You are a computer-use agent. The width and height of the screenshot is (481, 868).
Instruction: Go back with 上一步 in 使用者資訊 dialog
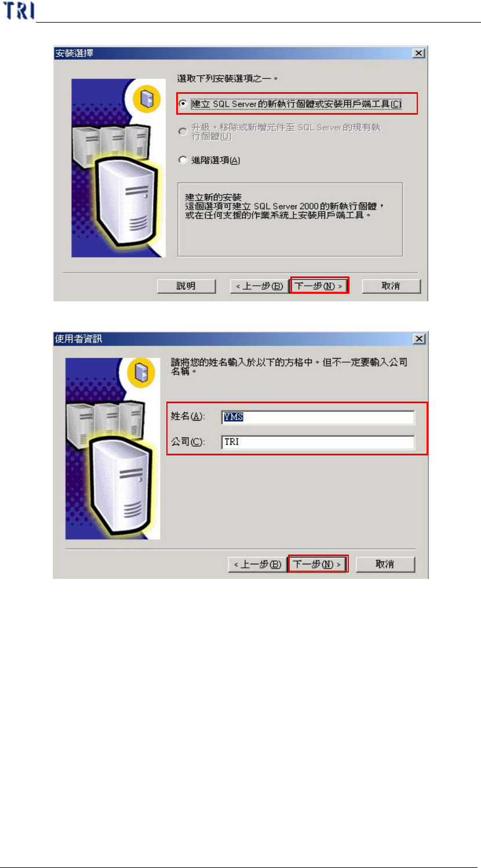pos(257,564)
